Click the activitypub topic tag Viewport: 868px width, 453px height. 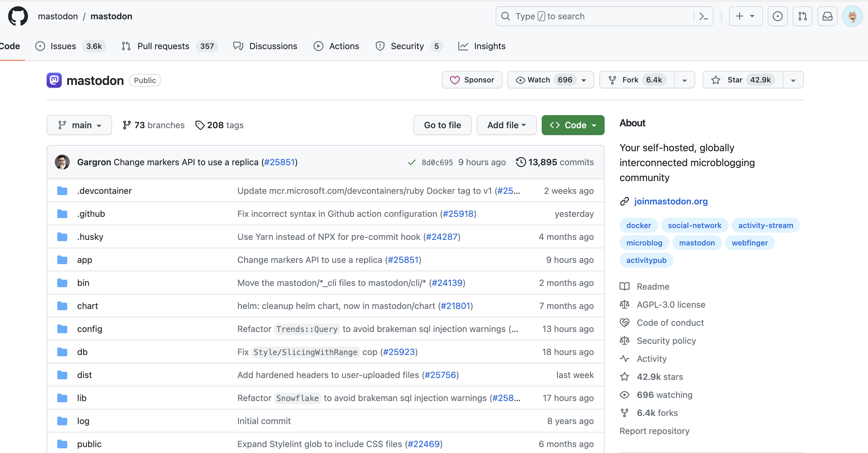646,260
